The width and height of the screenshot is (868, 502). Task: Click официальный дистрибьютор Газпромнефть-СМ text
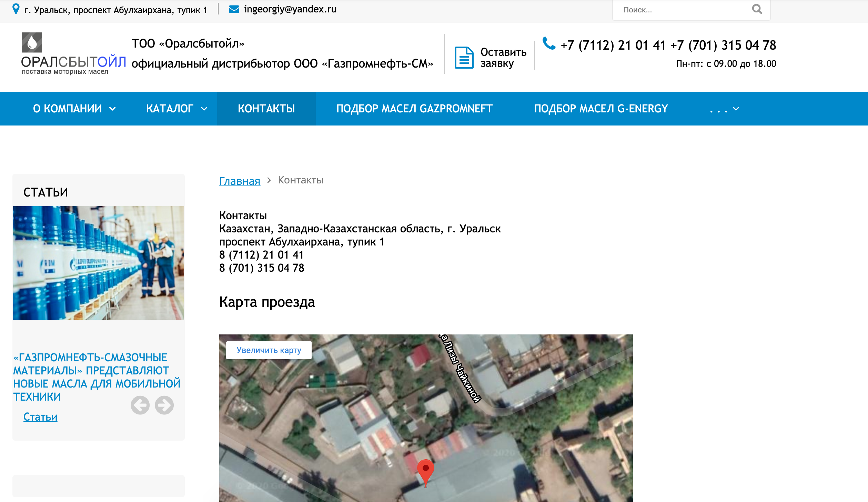[282, 63]
